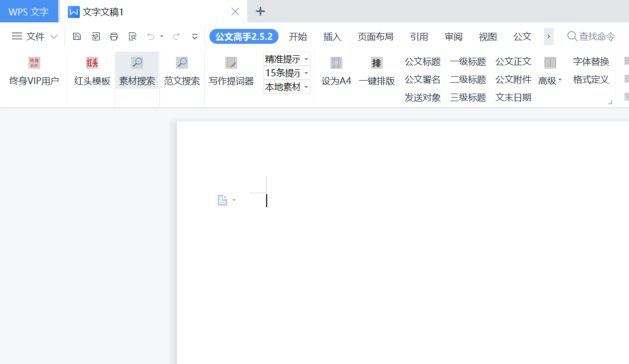The image size is (629, 364).
Task: Apply 公文附件 style
Action: (513, 80)
